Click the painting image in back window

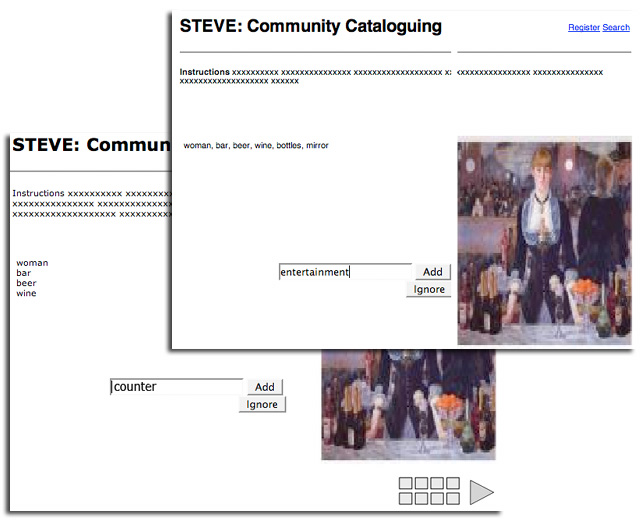pyautogui.click(x=409, y=404)
